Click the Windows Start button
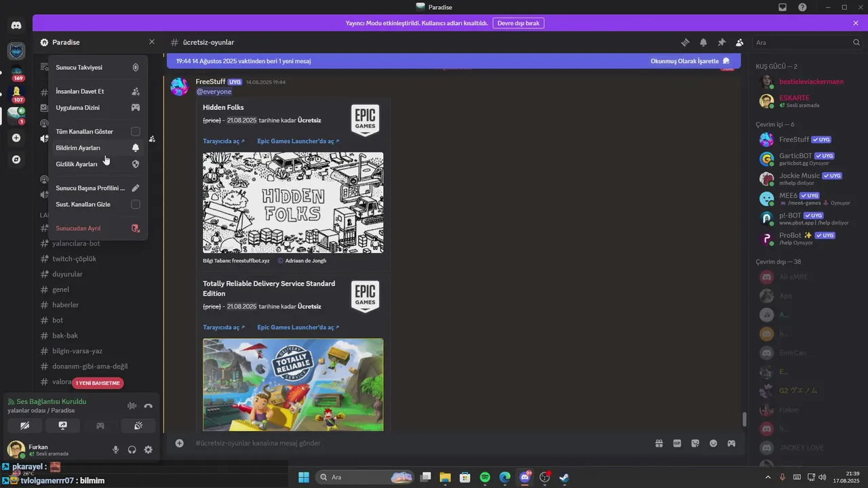The image size is (868, 488). tap(304, 477)
